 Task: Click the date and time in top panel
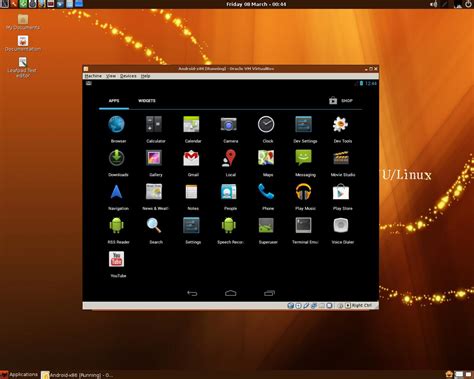[256, 4]
